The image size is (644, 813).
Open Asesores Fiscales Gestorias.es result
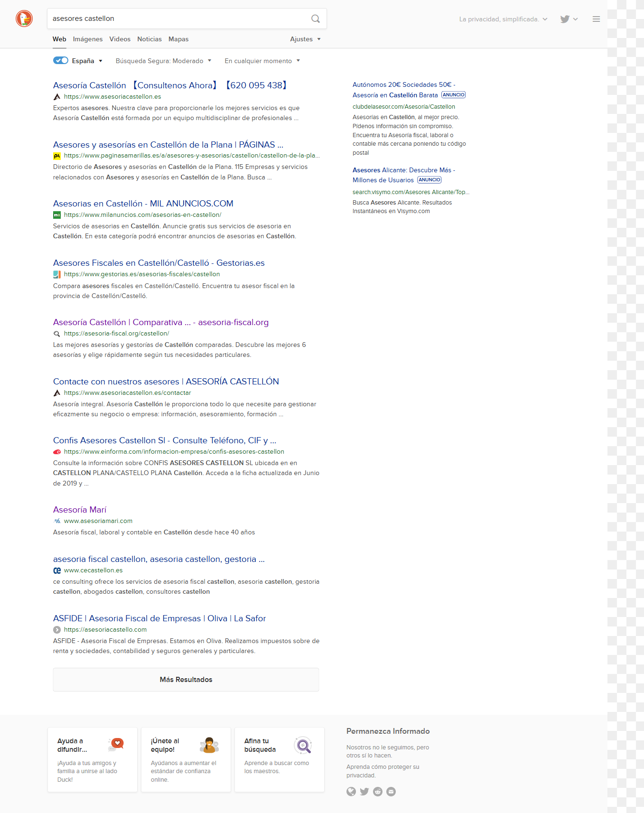(159, 263)
